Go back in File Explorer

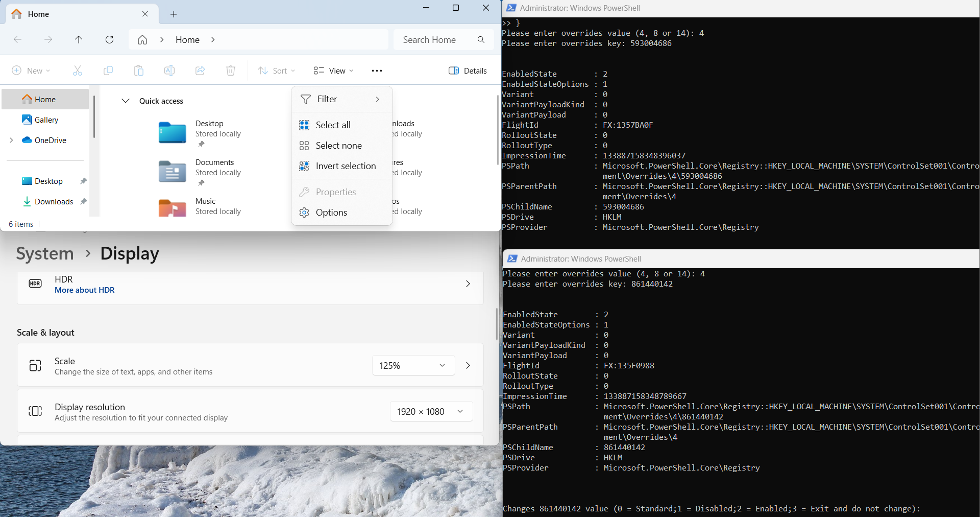click(x=18, y=40)
